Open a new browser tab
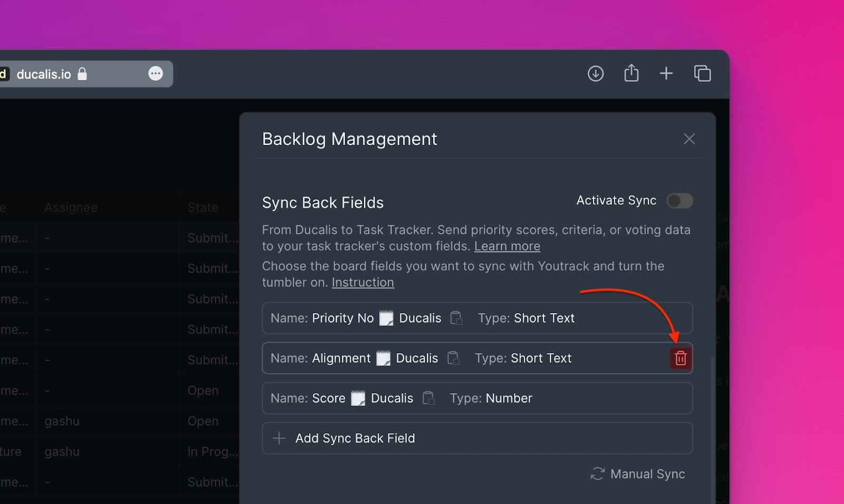Screen dimensions: 844x504 point(666,73)
